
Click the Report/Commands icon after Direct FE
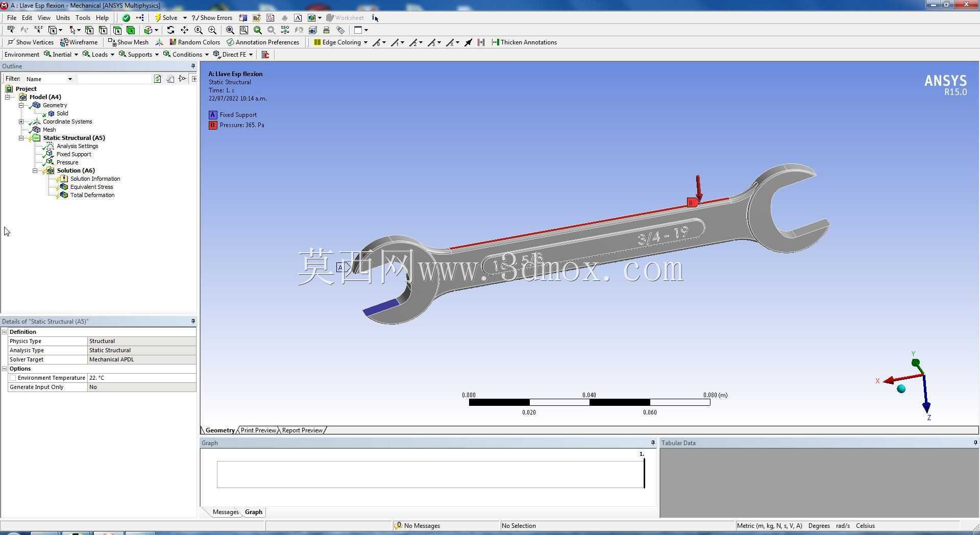pyautogui.click(x=265, y=55)
